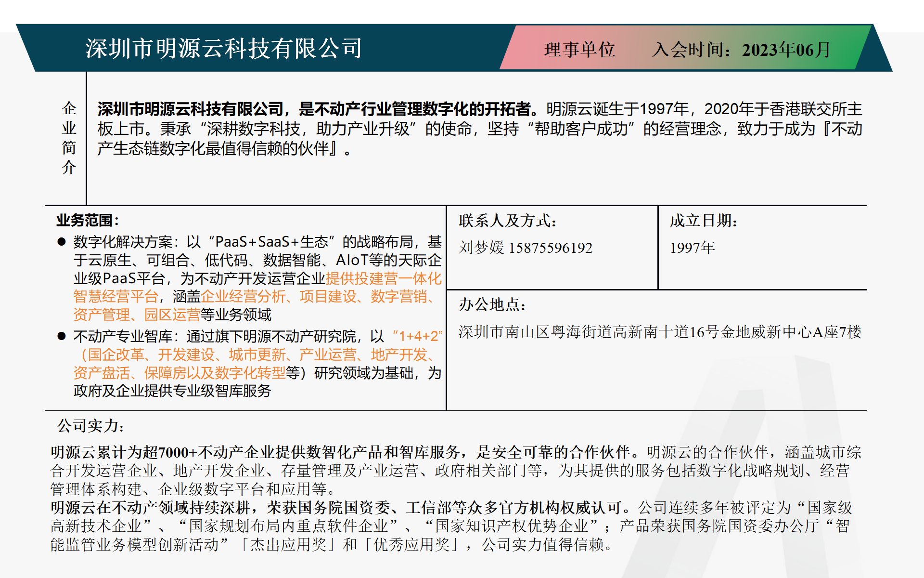Image resolution: width=924 pixels, height=578 pixels.
Task: Click the bold text 明源云累计为超7000+不动产企业
Action: click(x=164, y=452)
